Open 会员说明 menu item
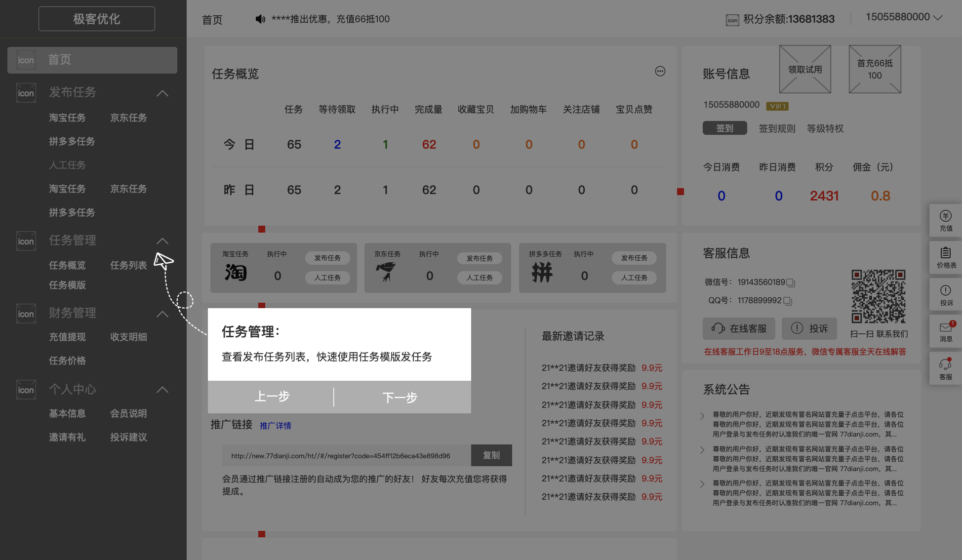The image size is (962, 560). coord(128,413)
